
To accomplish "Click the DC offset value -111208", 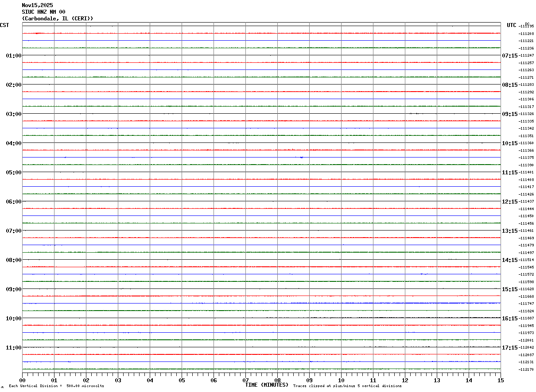I will tap(526, 34).
